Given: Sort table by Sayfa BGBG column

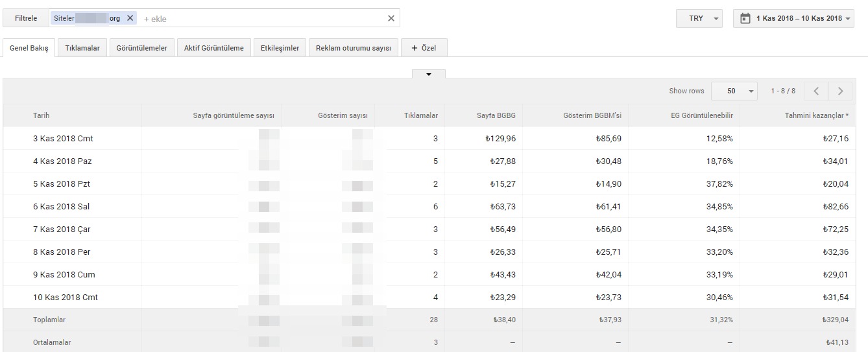Looking at the screenshot, I should (496, 115).
